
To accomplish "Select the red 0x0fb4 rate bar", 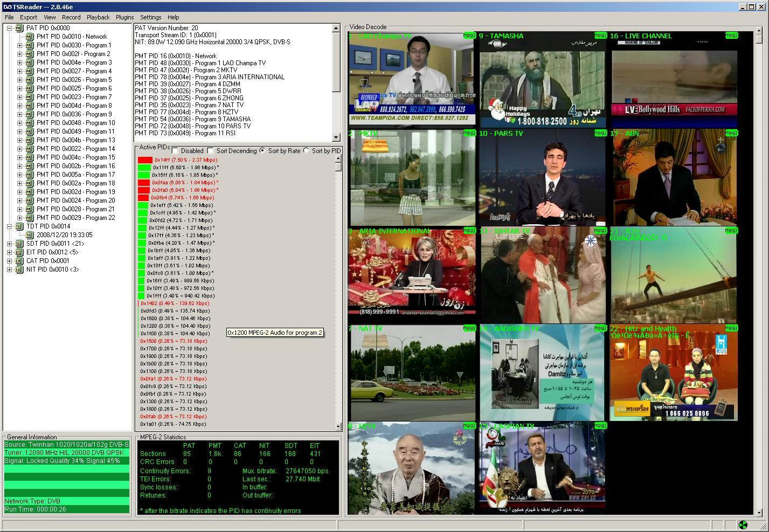I will click(143, 198).
